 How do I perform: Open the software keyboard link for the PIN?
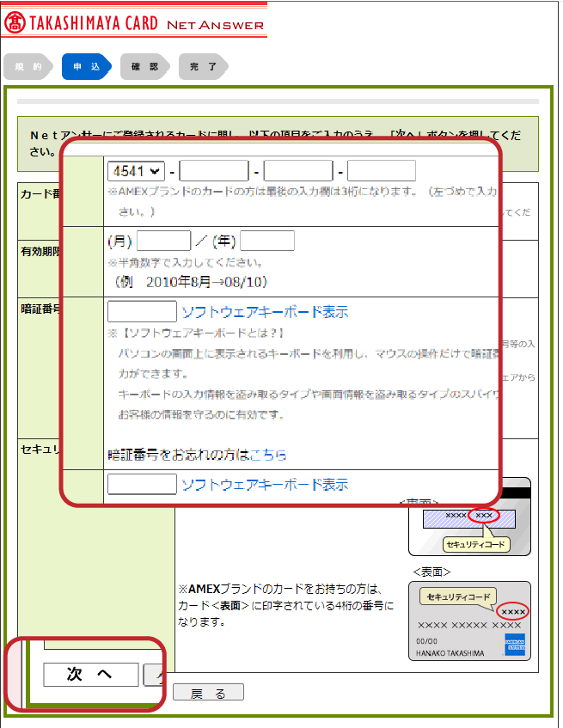(265, 312)
